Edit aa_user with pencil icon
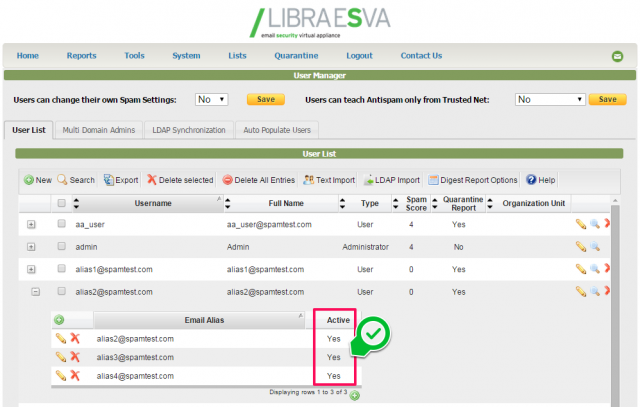 pos(581,224)
